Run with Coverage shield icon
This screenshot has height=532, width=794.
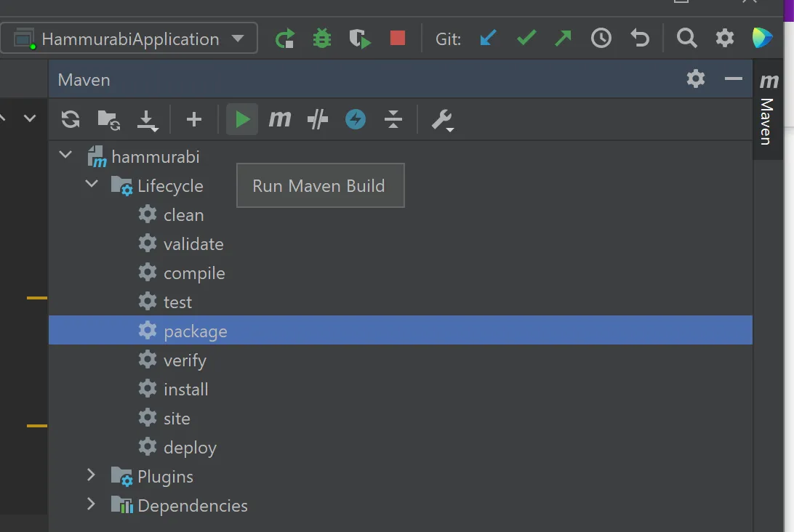point(359,39)
